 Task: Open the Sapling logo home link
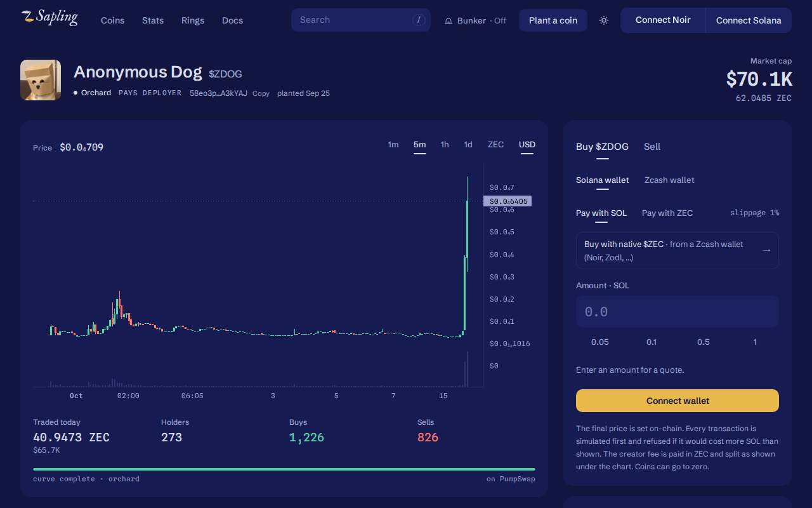(x=49, y=18)
